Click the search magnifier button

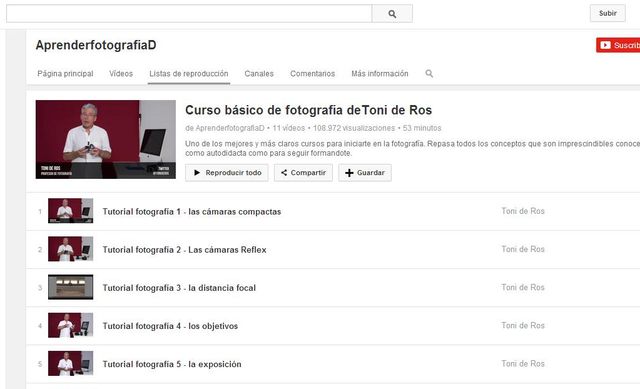(392, 14)
